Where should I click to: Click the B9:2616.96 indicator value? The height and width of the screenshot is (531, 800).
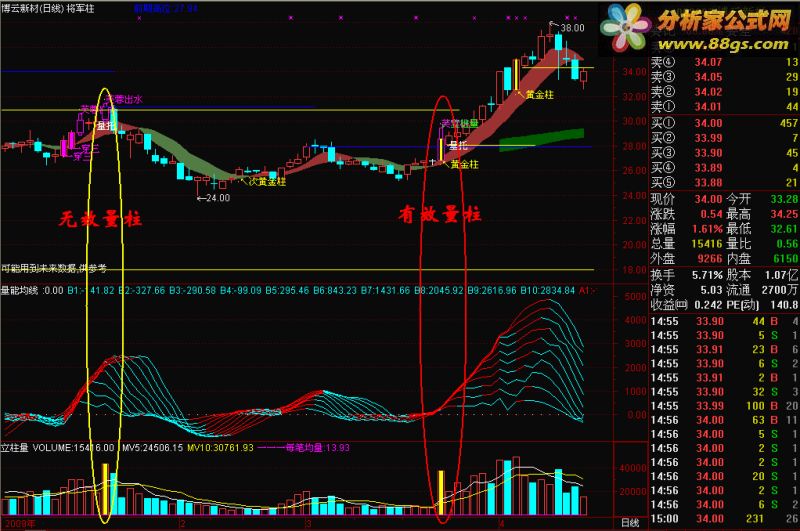[492, 291]
